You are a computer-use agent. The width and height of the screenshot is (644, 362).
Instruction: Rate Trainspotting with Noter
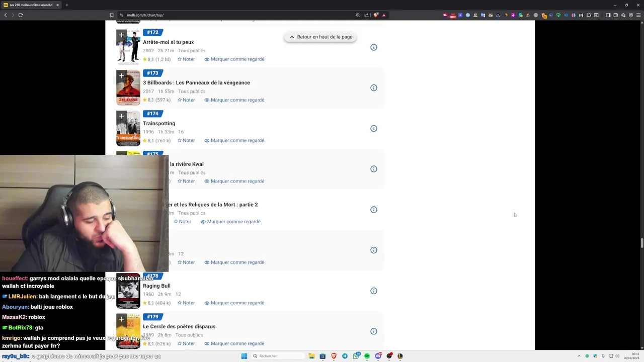pos(186,140)
